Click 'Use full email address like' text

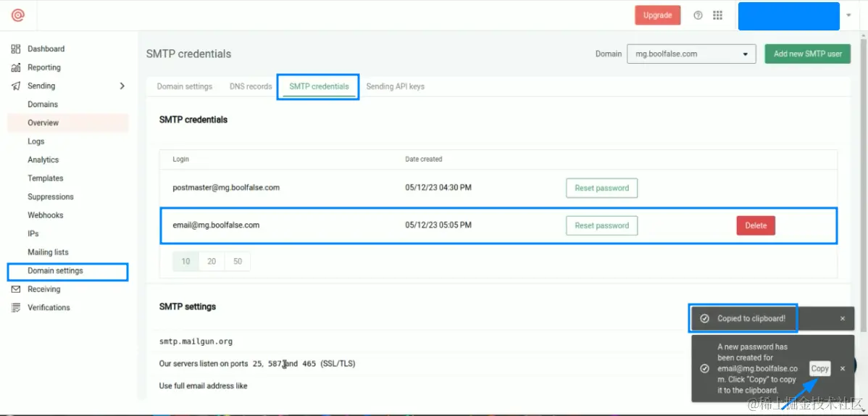click(203, 386)
